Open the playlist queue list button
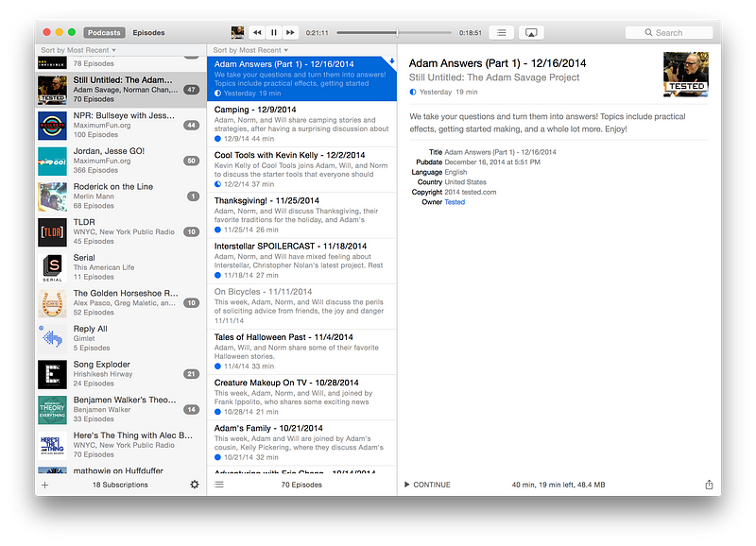The image size is (756, 546). point(502,33)
